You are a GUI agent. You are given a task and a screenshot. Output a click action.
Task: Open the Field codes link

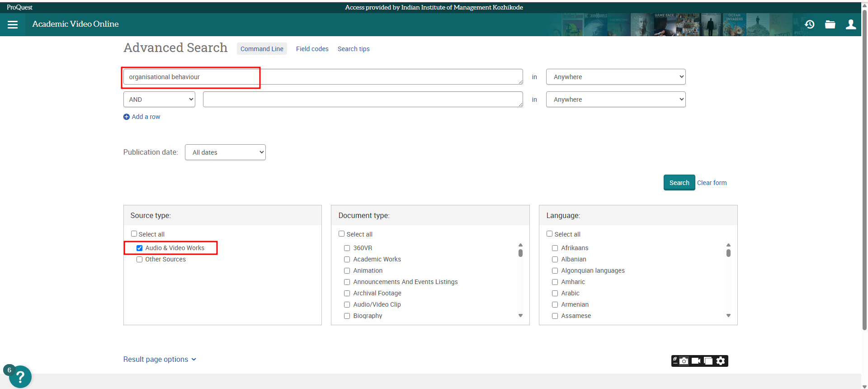pos(312,49)
